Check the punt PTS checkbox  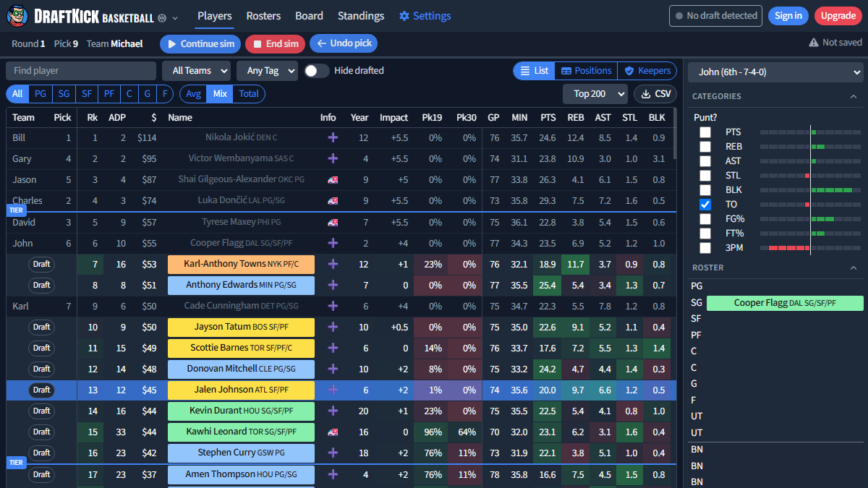705,132
